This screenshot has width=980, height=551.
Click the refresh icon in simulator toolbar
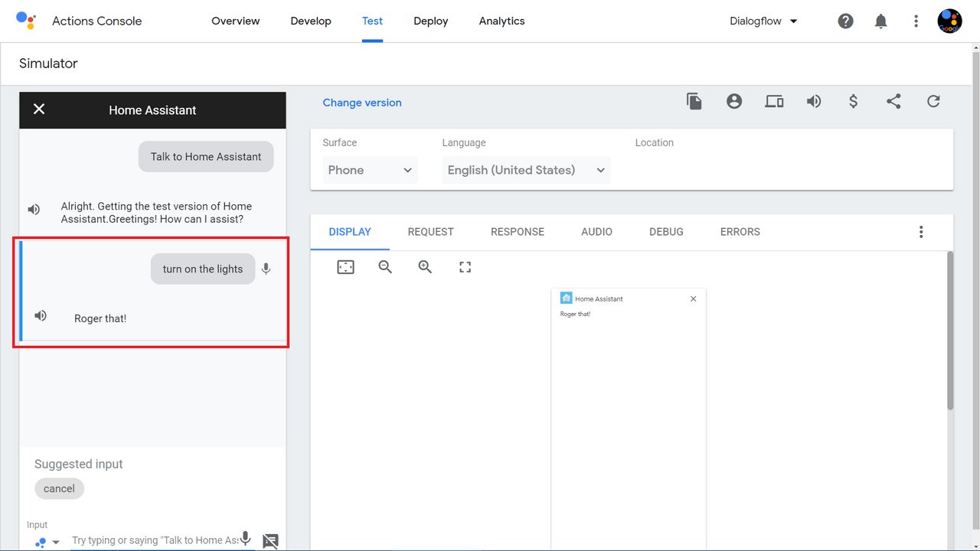pos(933,101)
